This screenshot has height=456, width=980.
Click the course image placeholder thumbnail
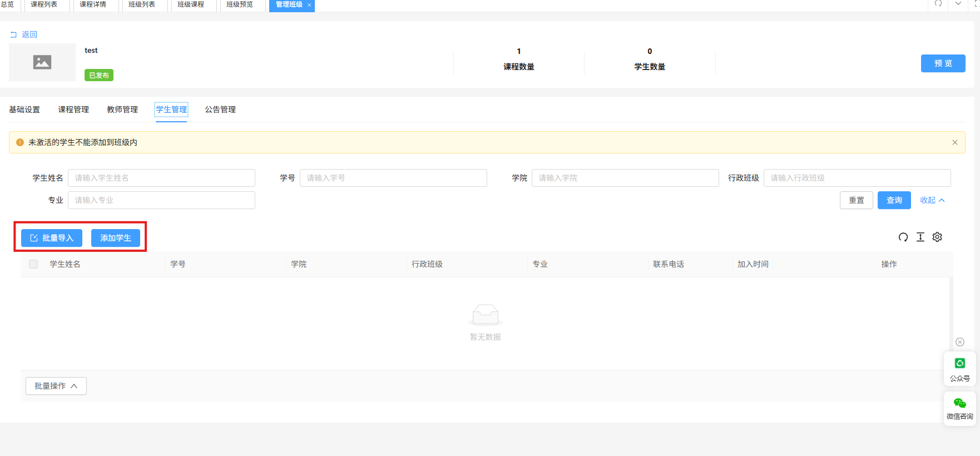click(42, 62)
